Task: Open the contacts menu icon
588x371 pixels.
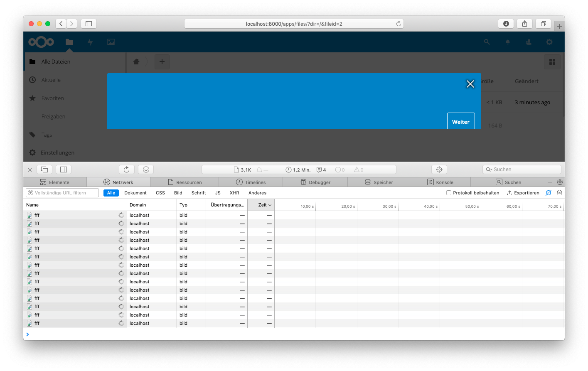Action: click(x=529, y=42)
